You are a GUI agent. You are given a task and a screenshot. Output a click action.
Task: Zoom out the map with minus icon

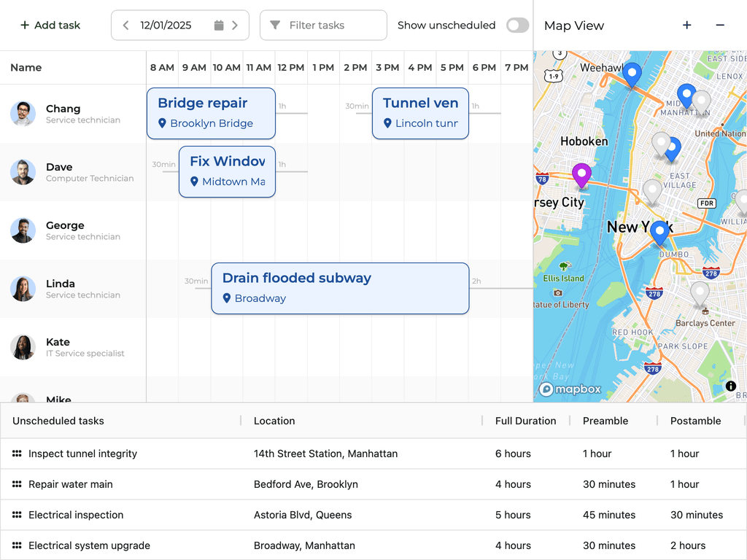720,26
